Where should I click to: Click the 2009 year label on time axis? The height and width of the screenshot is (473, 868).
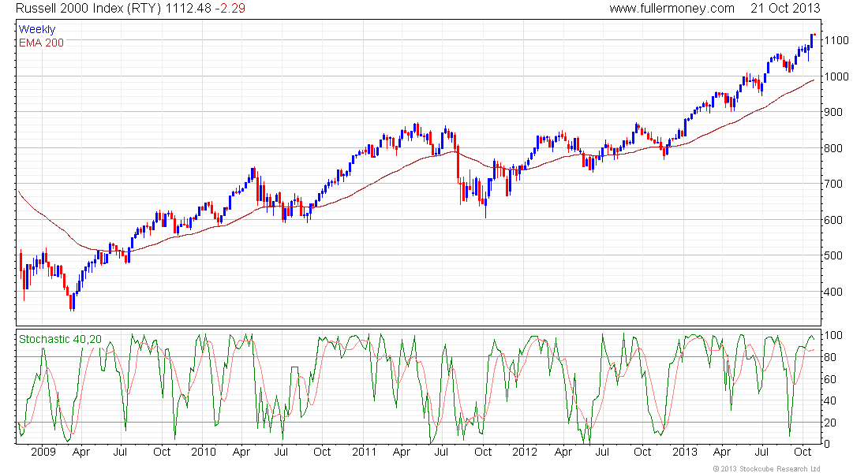(43, 452)
